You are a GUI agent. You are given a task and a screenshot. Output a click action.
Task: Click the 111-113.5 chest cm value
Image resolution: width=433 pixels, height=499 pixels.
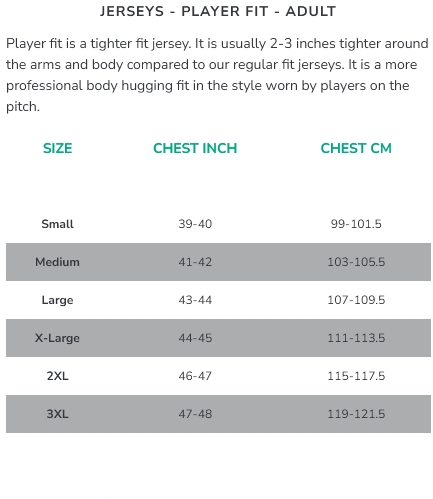pos(356,338)
